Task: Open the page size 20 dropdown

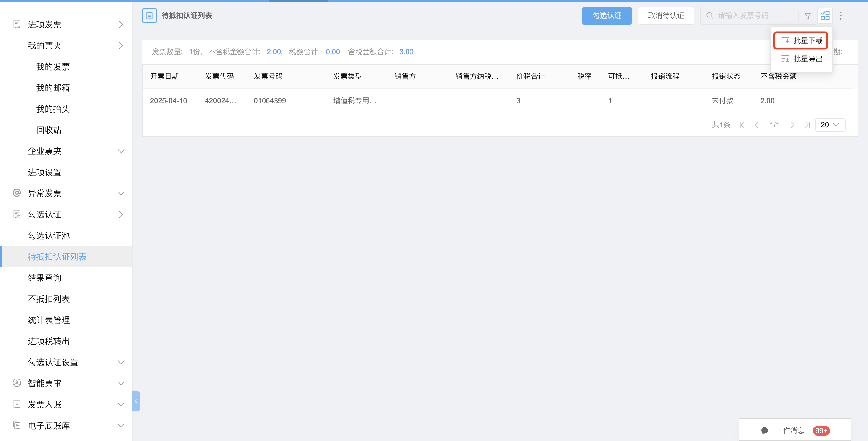Action: tap(830, 125)
